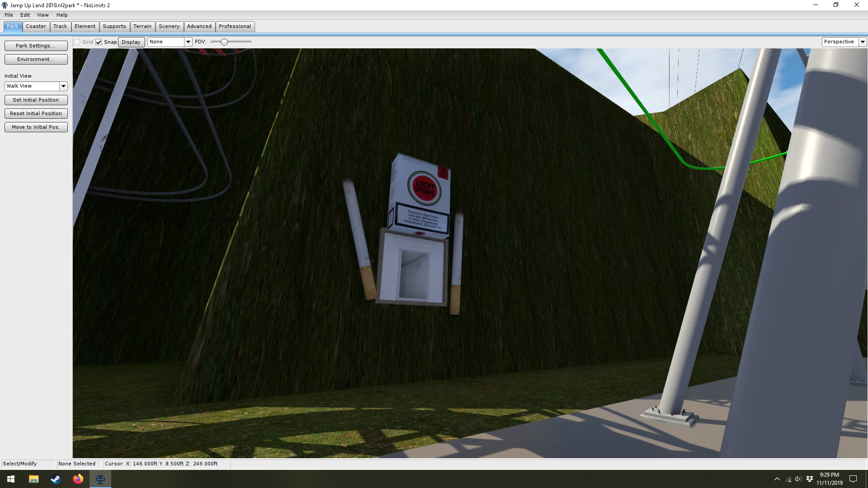Image resolution: width=868 pixels, height=488 pixels.
Task: Disable the Snap checkbox
Action: (99, 42)
